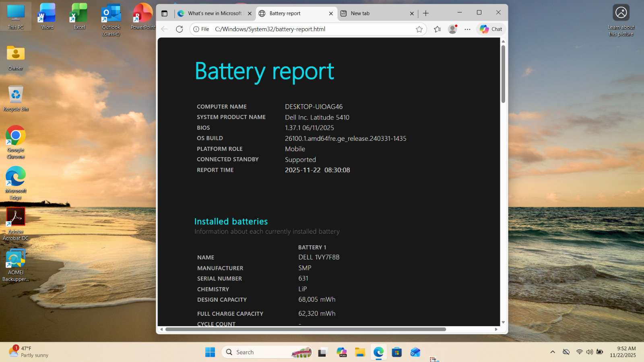Open Microsoft Store from taskbar
Viewport: 644px width, 362px height.
click(x=397, y=352)
